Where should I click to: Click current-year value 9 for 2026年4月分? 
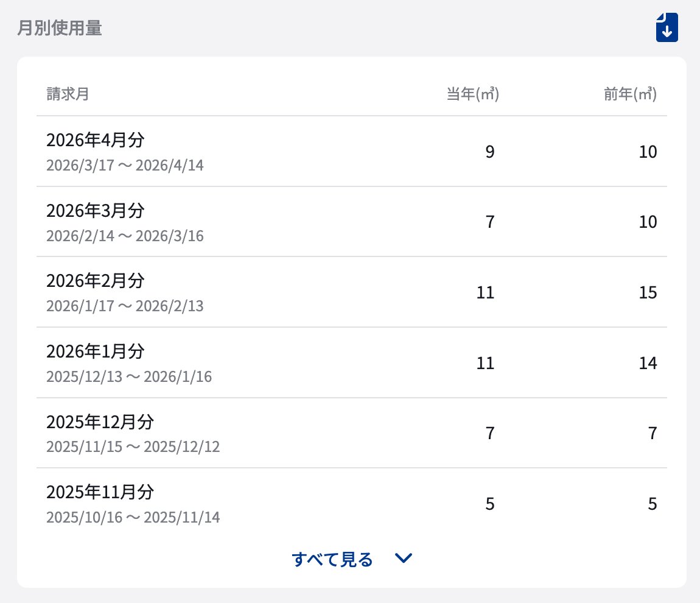[490, 152]
